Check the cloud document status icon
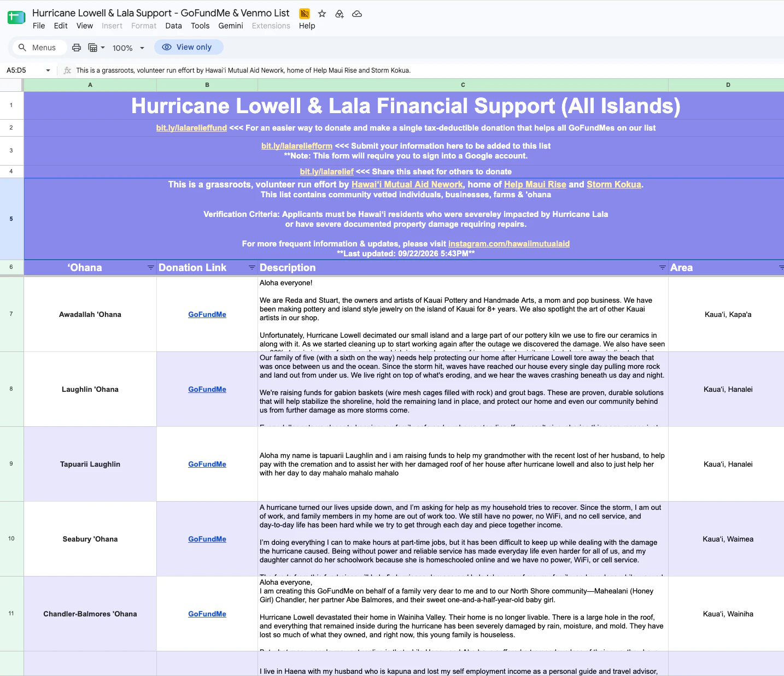784x676 pixels. 357,14
